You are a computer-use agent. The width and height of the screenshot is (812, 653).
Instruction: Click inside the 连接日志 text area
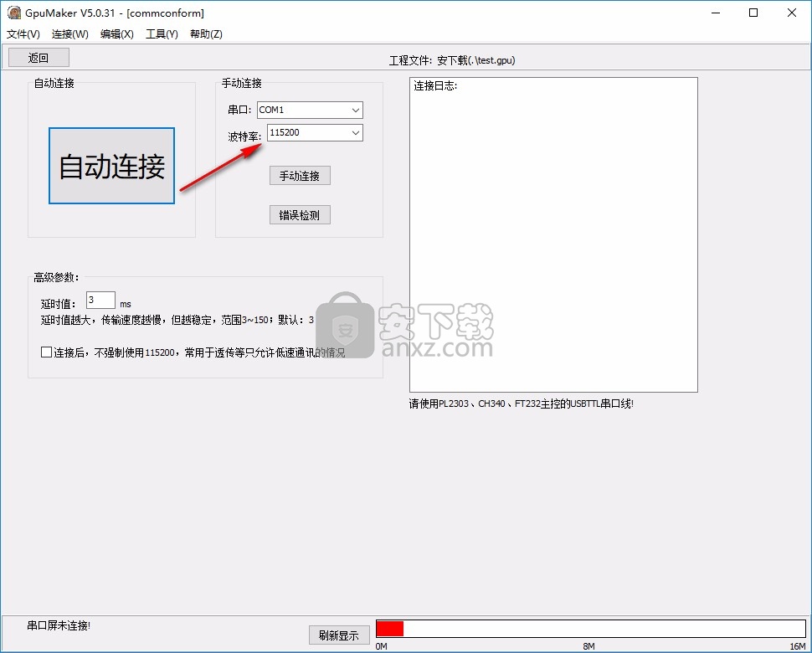point(553,234)
